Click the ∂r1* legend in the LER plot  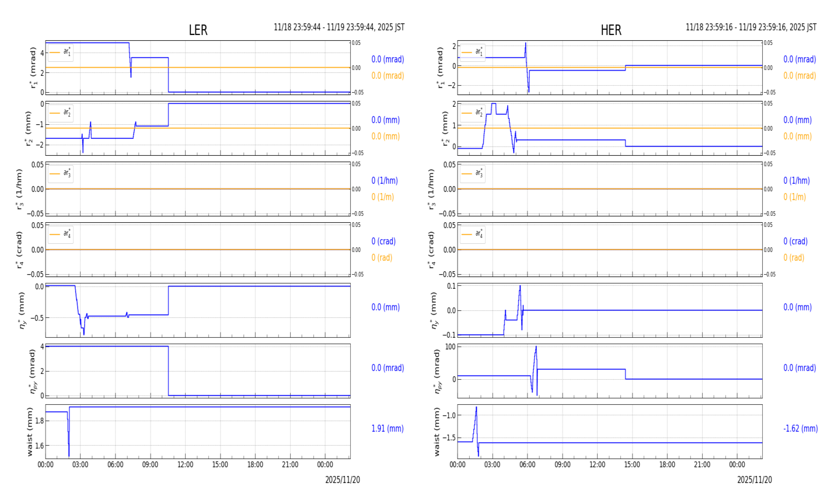tap(61, 52)
